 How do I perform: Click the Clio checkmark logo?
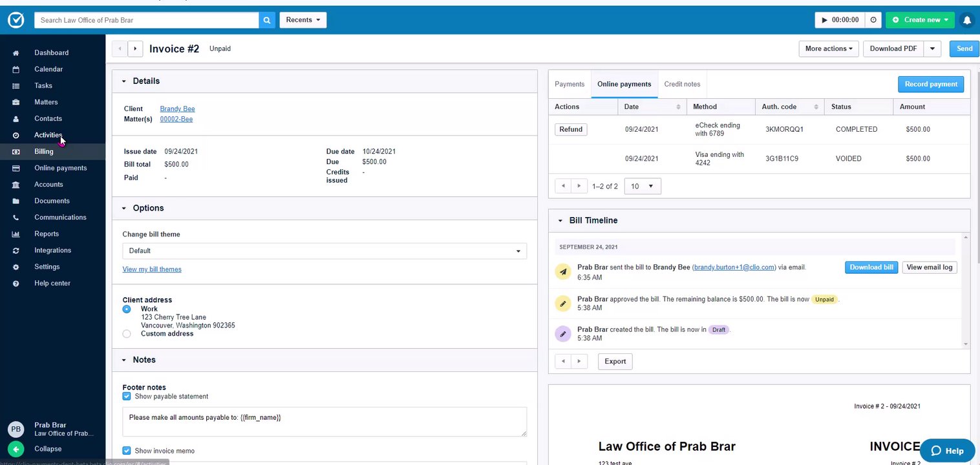[x=16, y=20]
